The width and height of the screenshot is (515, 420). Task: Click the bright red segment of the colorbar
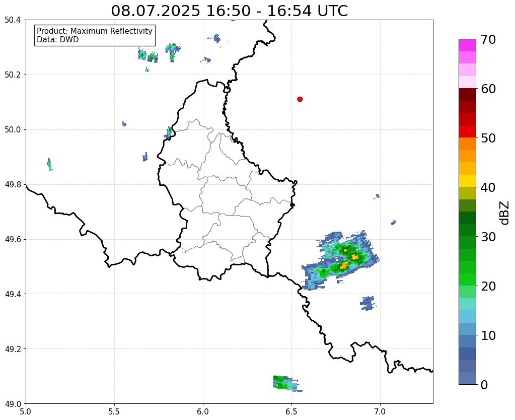(467, 131)
